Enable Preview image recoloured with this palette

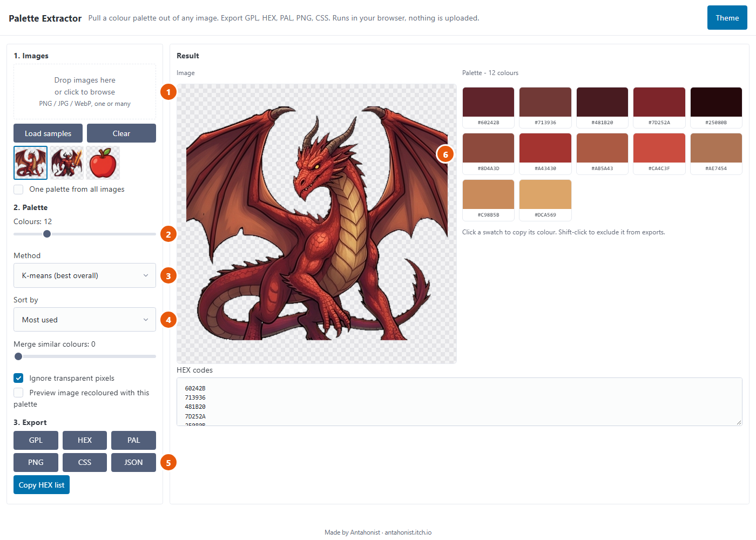coord(18,393)
